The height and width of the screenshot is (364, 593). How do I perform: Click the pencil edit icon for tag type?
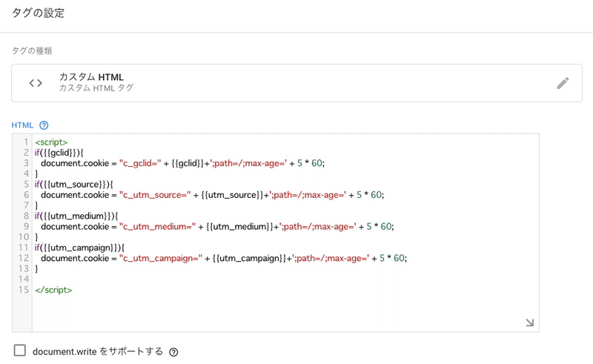click(563, 83)
